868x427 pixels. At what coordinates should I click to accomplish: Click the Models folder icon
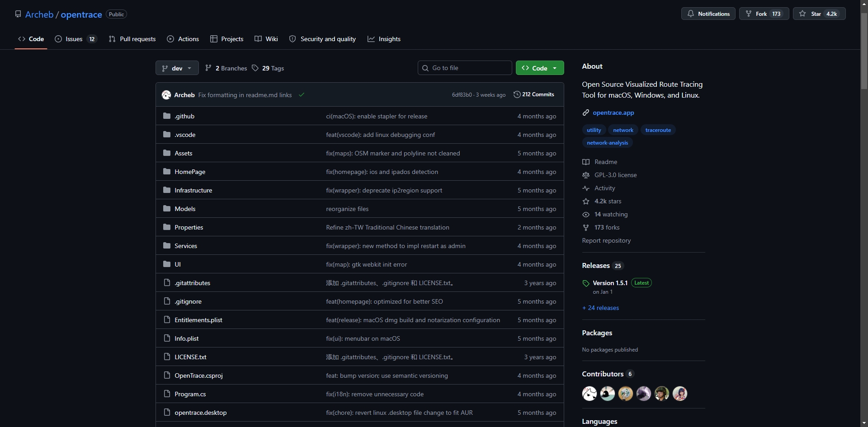pos(167,209)
